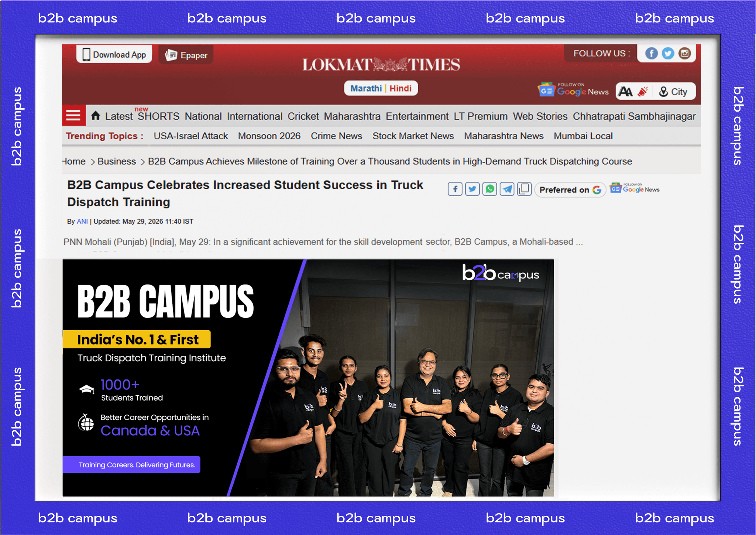Share article on Facebook
Screen dimensions: 756x535
pos(455,189)
